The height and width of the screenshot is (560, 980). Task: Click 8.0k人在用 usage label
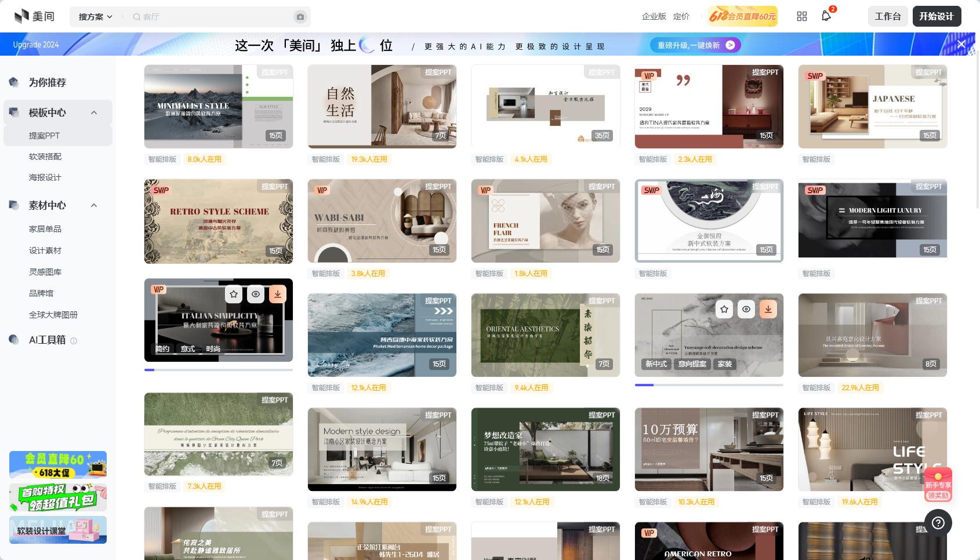point(205,159)
